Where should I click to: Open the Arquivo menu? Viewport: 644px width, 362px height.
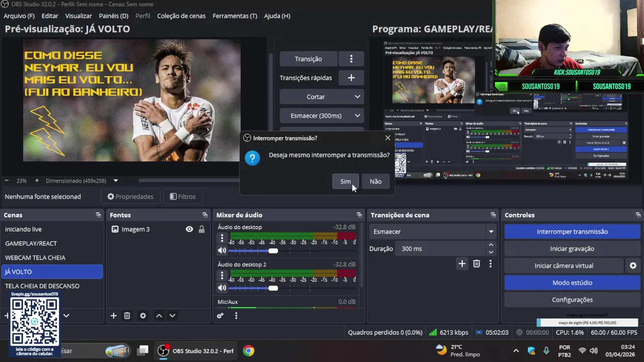pyautogui.click(x=19, y=16)
